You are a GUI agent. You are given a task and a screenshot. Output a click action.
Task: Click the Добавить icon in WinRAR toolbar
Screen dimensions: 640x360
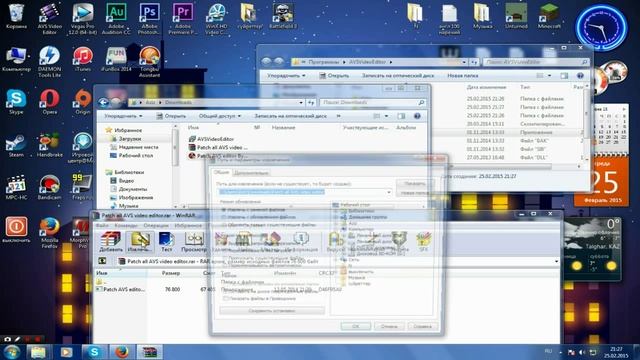111,241
